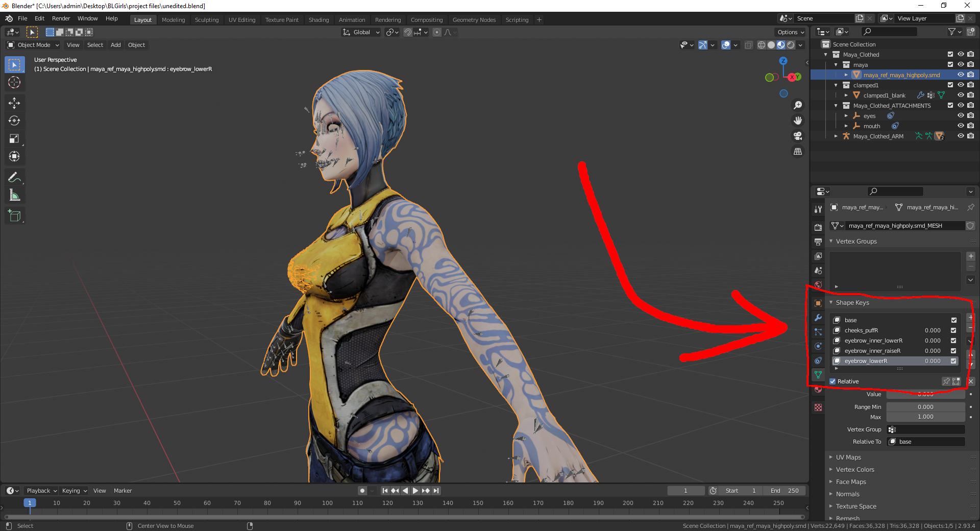Click the shape key Value slider
The height and width of the screenshot is (531, 980).
click(x=925, y=394)
